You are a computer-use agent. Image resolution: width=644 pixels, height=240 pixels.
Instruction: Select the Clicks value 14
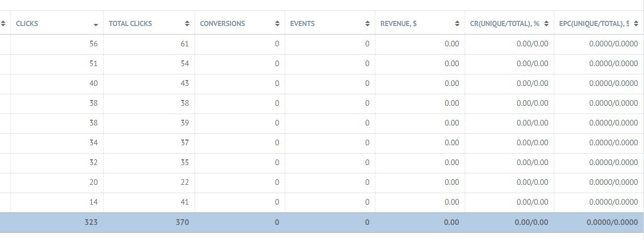(93, 202)
